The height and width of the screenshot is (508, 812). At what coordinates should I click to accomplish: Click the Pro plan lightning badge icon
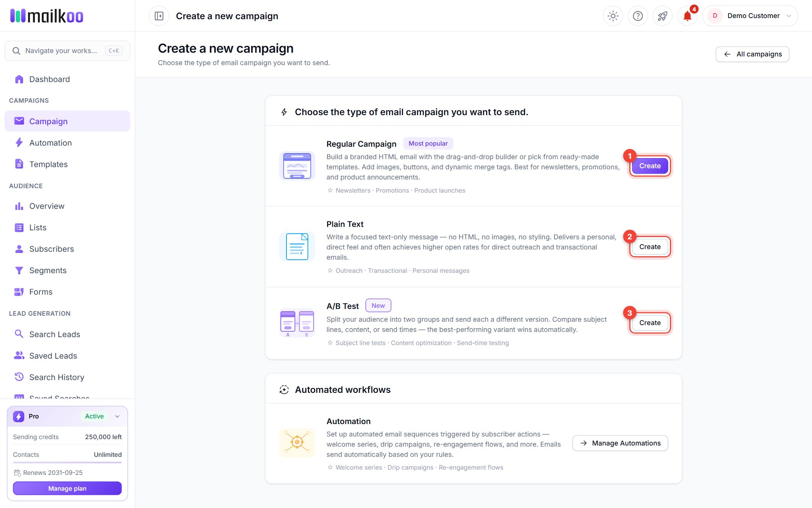coord(19,416)
